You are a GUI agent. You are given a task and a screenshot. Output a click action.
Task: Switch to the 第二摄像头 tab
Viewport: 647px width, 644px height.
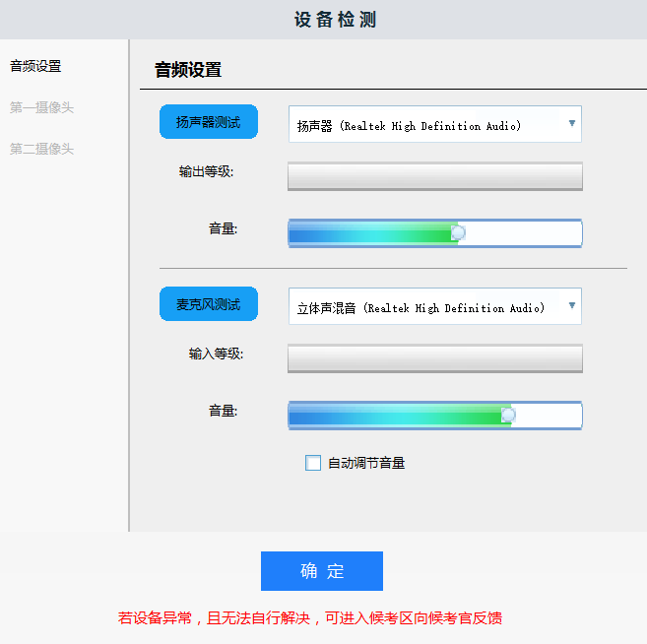point(41,149)
